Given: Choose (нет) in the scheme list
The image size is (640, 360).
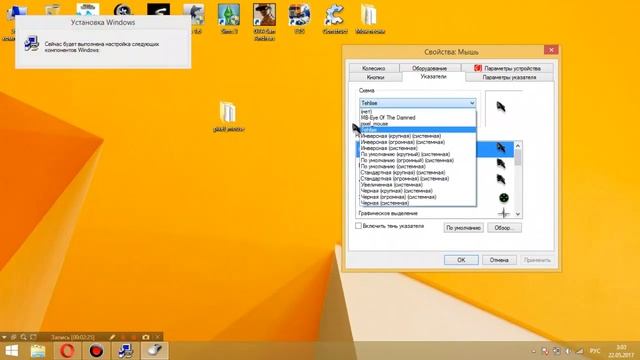Looking at the screenshot, I should tap(418, 111).
